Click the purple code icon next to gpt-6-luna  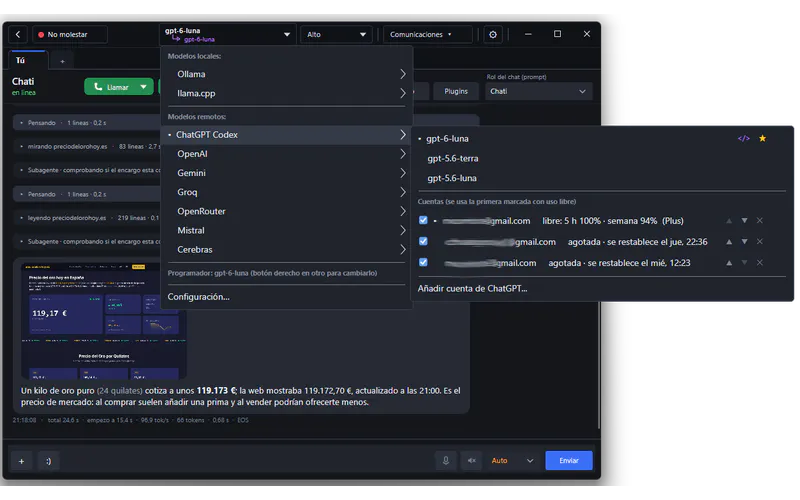pyautogui.click(x=743, y=138)
